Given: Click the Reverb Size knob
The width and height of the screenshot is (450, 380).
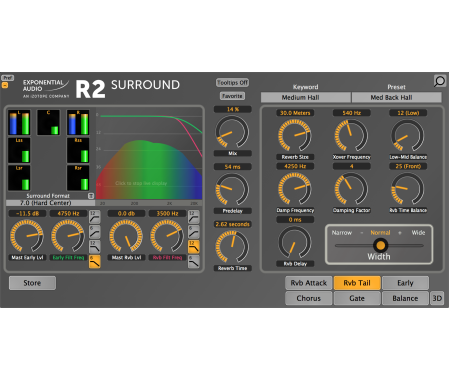Looking at the screenshot, I should point(295,135).
